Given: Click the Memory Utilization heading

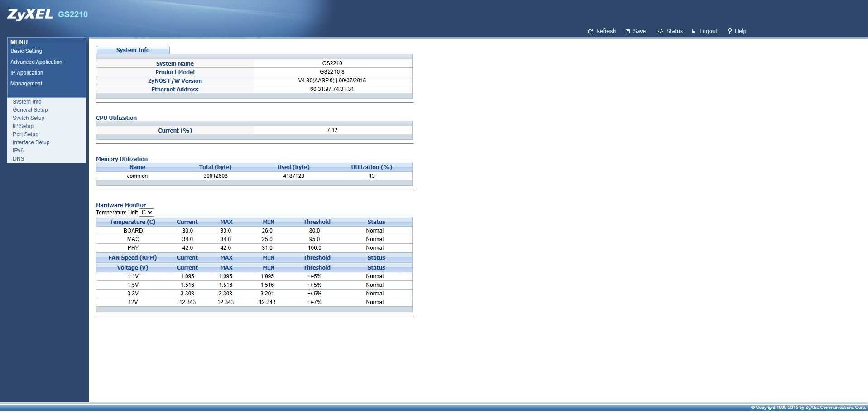Looking at the screenshot, I should pos(122,159).
